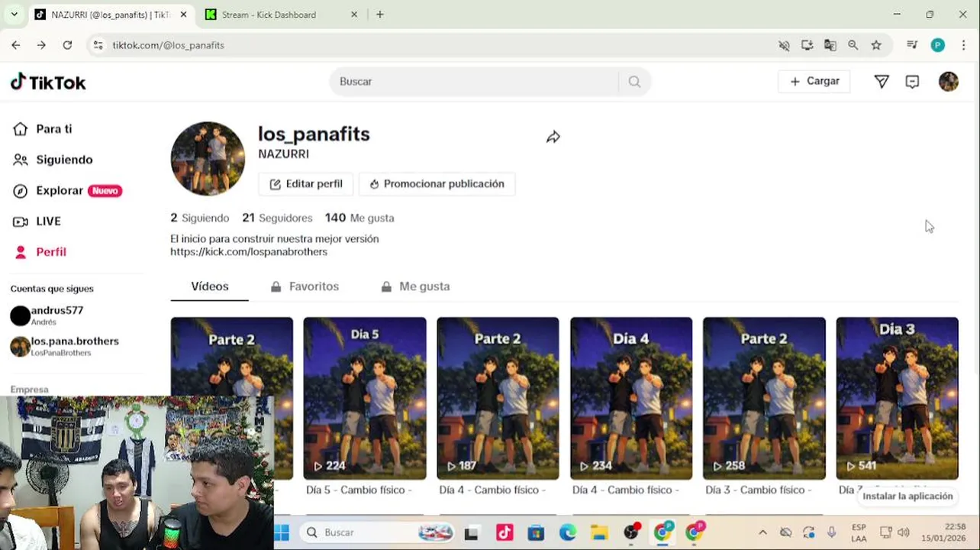Click the site info icon in address bar

(x=98, y=45)
